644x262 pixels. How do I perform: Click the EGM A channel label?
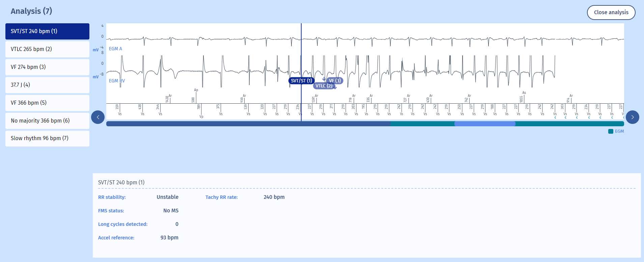click(x=115, y=49)
